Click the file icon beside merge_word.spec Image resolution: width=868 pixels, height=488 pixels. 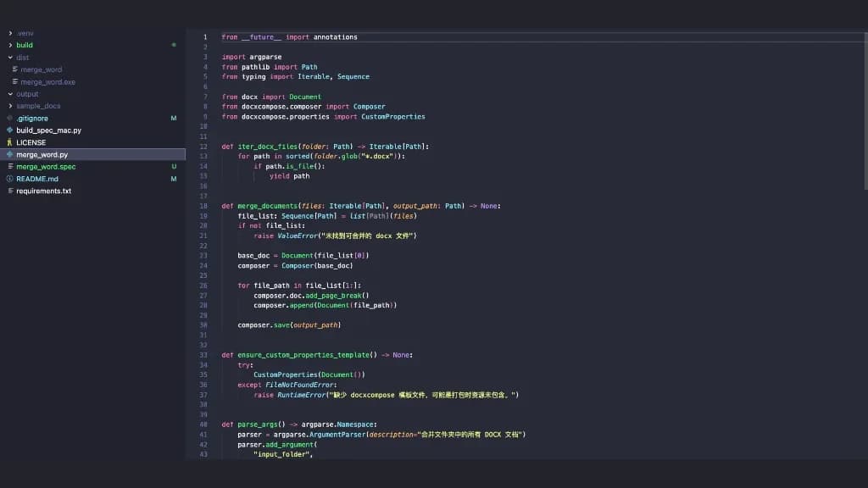pos(10,167)
